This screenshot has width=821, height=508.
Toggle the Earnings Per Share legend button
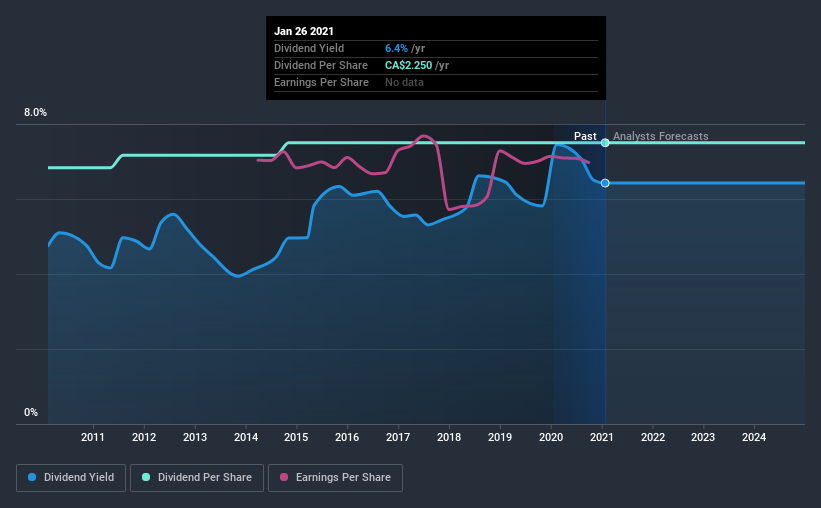pos(335,478)
